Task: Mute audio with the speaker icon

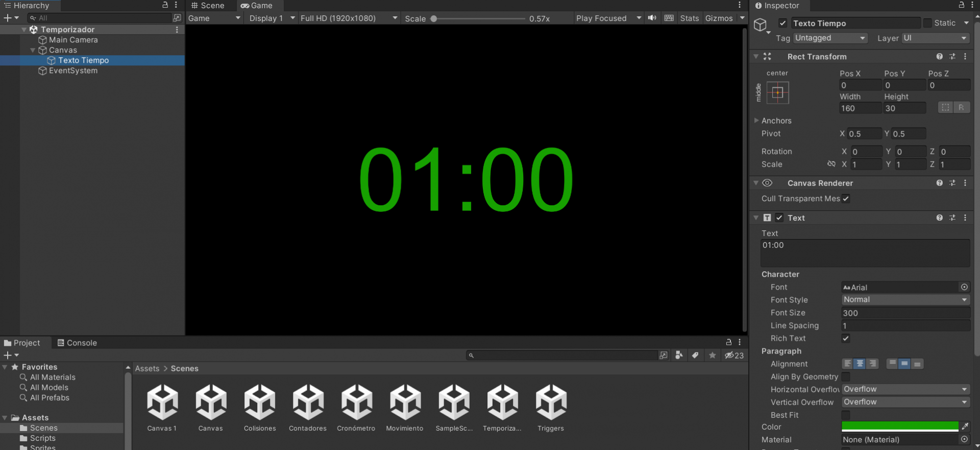Action: 652,18
